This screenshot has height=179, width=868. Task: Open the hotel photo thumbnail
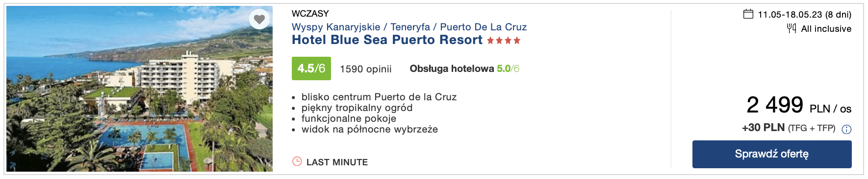point(139,89)
